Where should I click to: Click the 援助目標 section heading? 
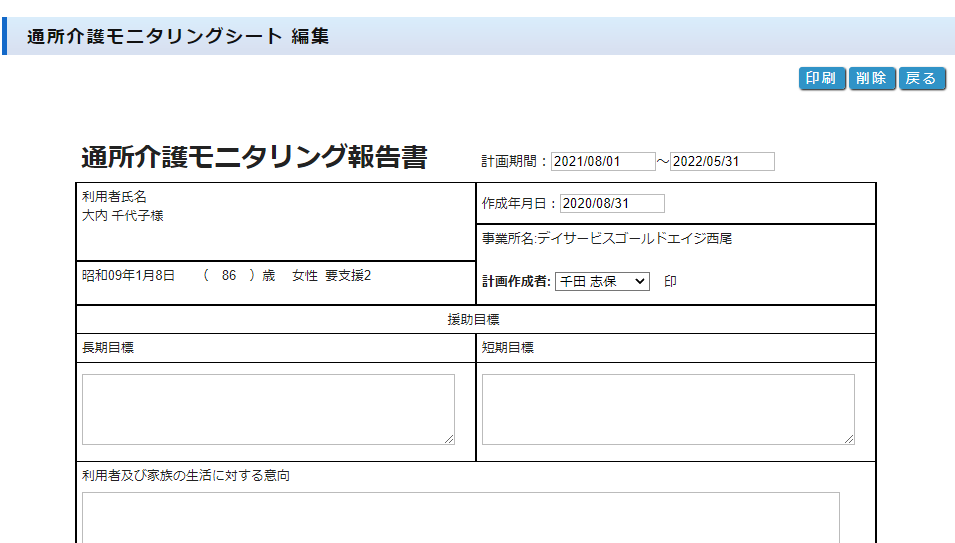(473, 320)
